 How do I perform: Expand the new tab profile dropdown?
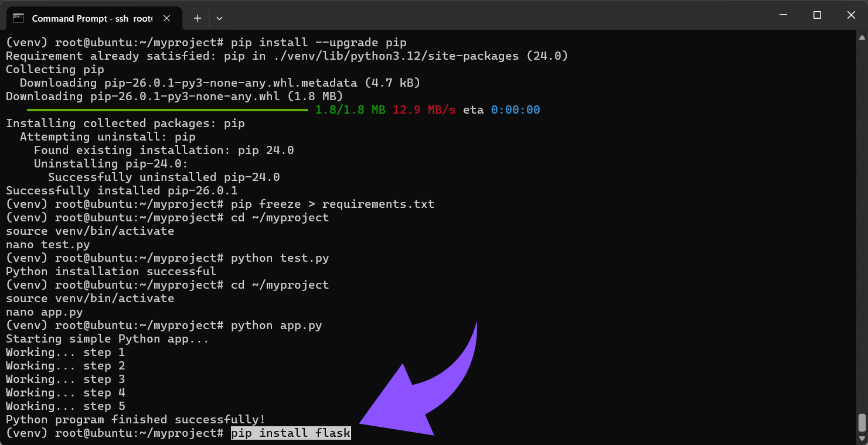(219, 18)
